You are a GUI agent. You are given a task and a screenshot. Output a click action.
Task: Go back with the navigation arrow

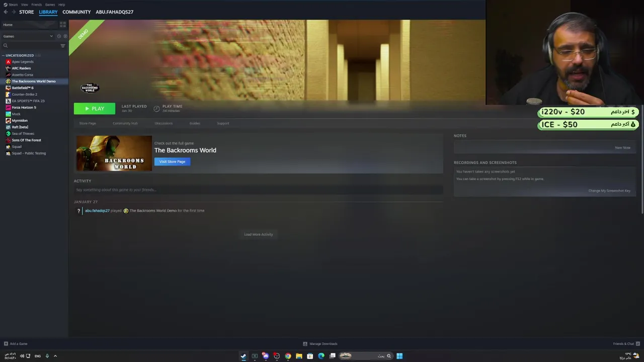[x=6, y=12]
